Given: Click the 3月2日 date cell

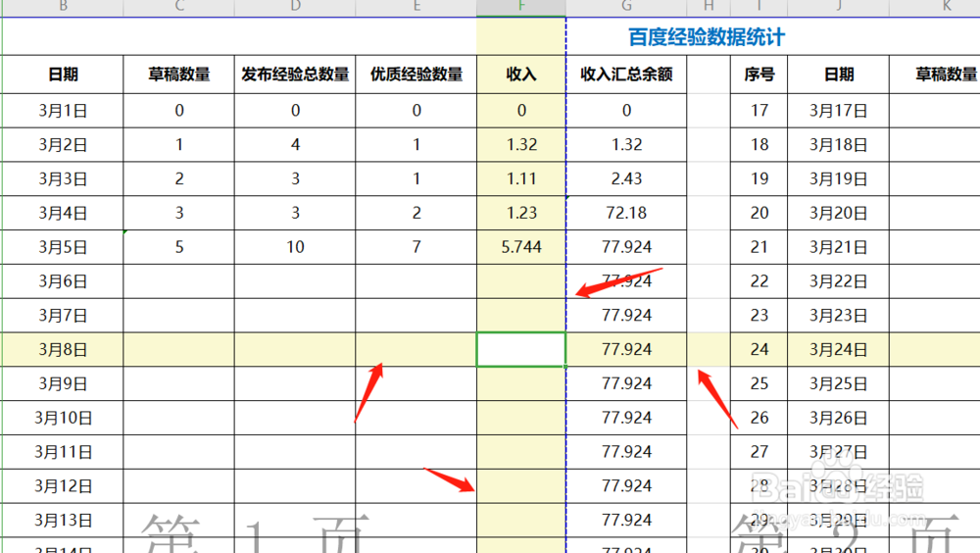Looking at the screenshot, I should click(63, 145).
